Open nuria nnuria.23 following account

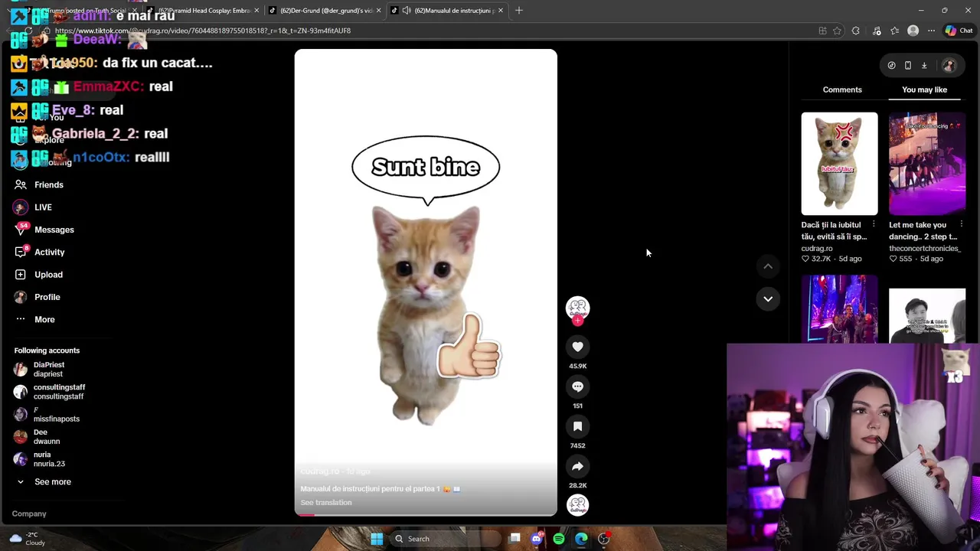point(40,459)
